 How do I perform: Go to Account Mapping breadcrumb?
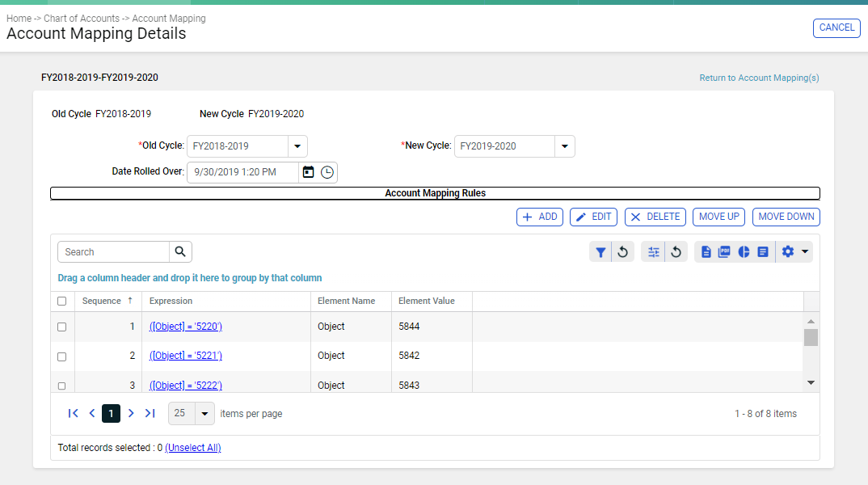(169, 19)
